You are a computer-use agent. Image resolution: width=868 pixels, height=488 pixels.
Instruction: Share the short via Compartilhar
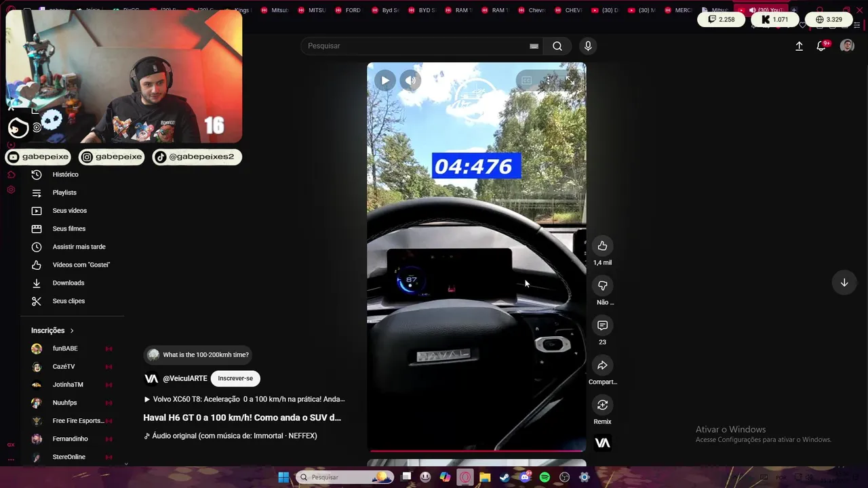pos(602,365)
